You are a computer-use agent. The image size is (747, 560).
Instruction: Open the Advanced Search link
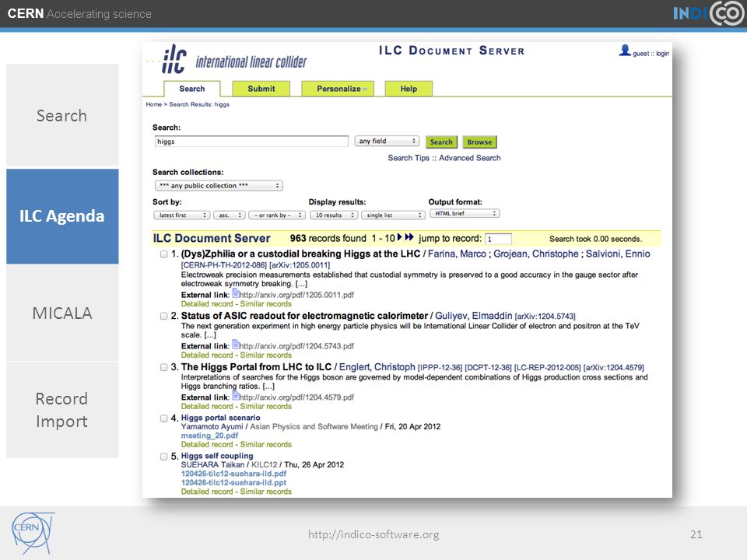470,158
